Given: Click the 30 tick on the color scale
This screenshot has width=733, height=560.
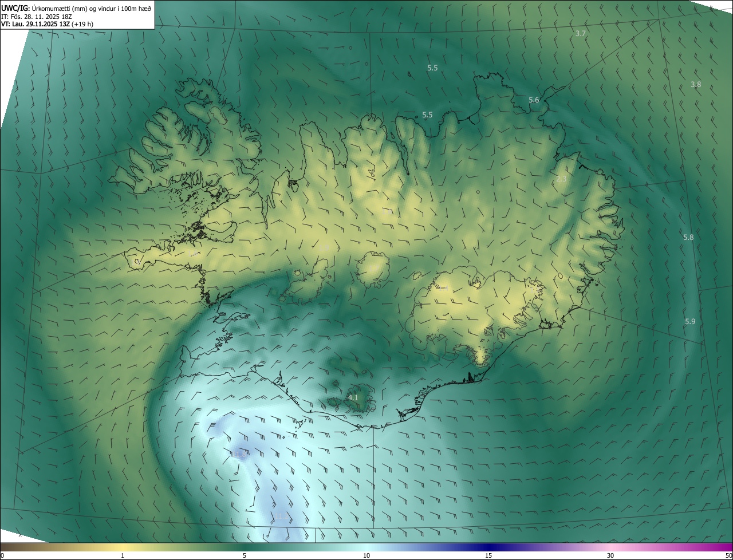Looking at the screenshot, I should click(x=610, y=555).
